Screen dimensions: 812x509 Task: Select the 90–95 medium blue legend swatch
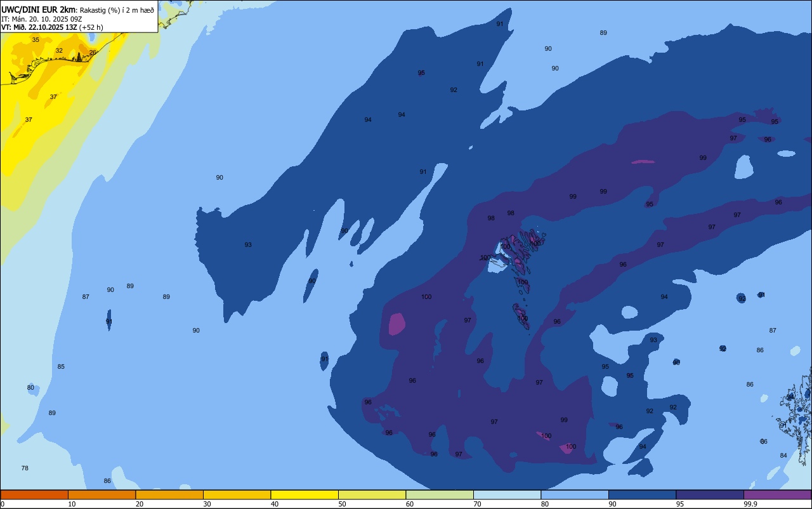pyautogui.click(x=642, y=494)
